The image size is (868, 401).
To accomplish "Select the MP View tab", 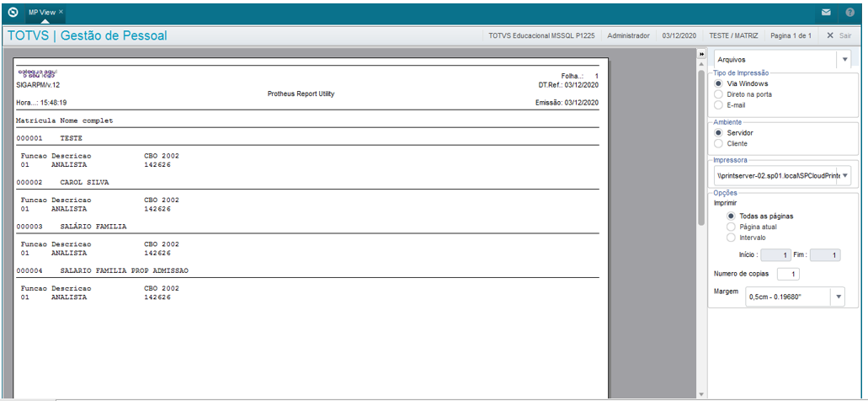I will coord(42,12).
